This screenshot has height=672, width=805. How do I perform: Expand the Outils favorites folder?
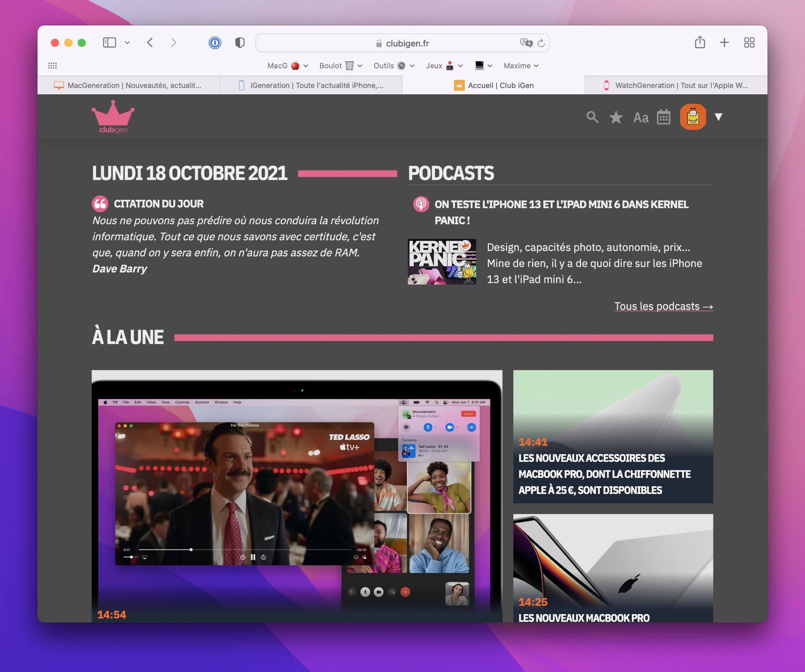coord(394,66)
